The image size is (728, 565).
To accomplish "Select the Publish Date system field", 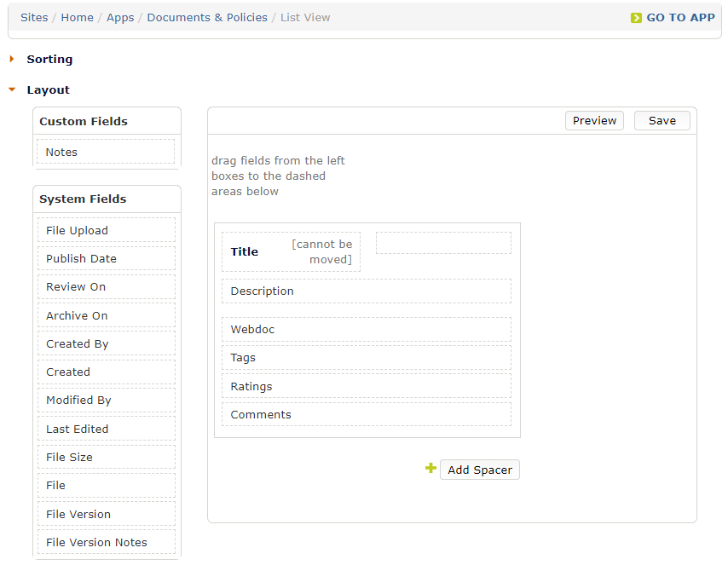I will coord(107,258).
